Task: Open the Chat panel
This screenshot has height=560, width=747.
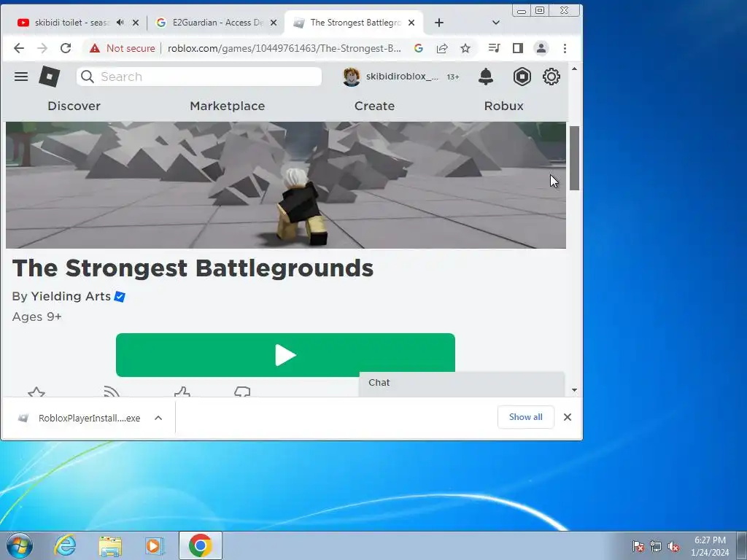Action: [x=462, y=384]
